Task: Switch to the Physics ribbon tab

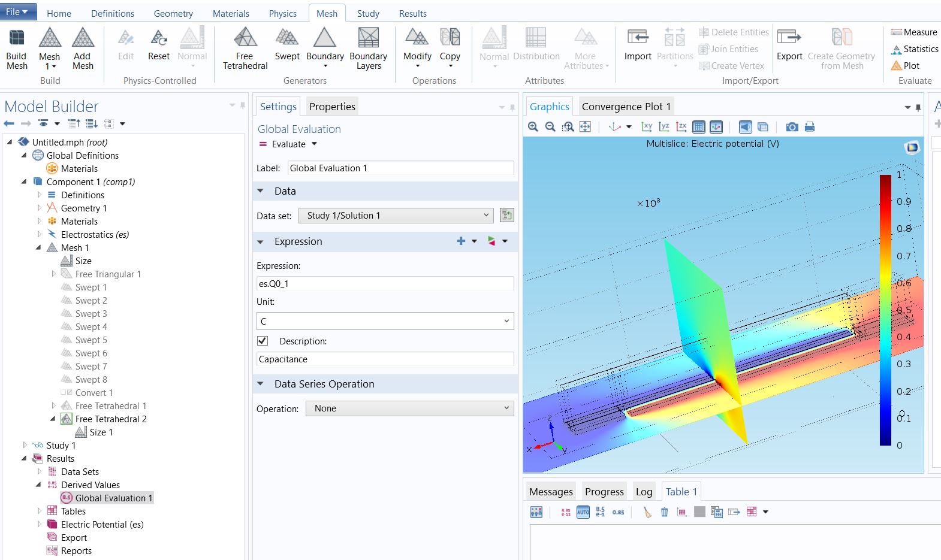Action: point(282,13)
